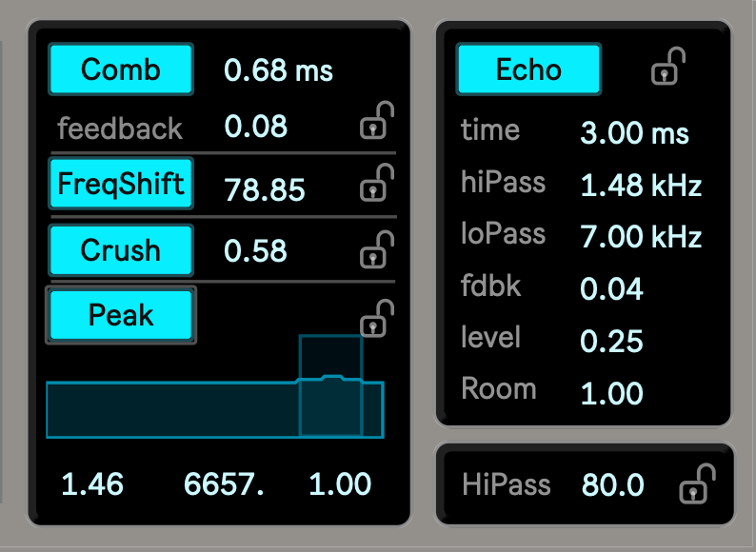Click the Peak filter lock icon
The width and height of the screenshot is (756, 552).
377,318
